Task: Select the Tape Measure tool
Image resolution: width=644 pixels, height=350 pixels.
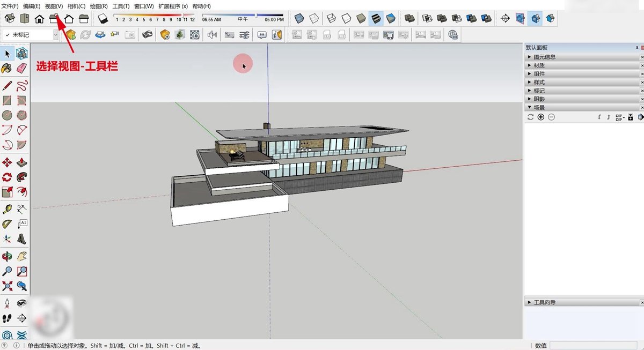Action: pos(7,209)
